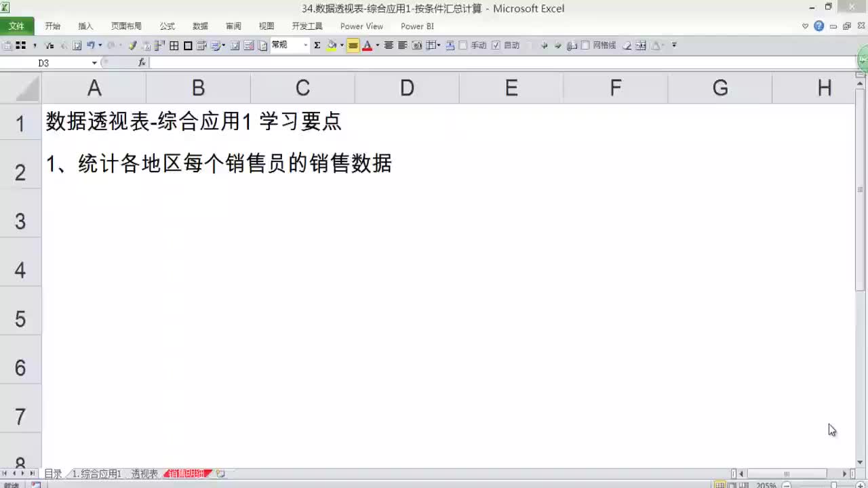Click the zoom out minus button
868x488 pixels.
pos(786,485)
